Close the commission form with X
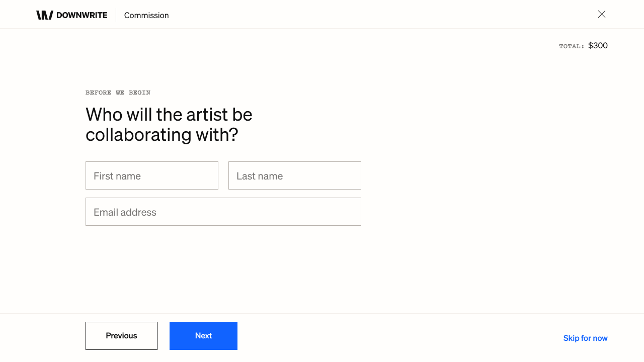The height and width of the screenshot is (362, 644). pyautogui.click(x=601, y=14)
